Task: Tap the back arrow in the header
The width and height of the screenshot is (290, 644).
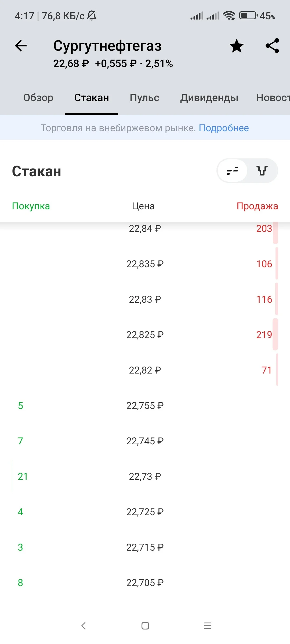Action: pyautogui.click(x=21, y=46)
